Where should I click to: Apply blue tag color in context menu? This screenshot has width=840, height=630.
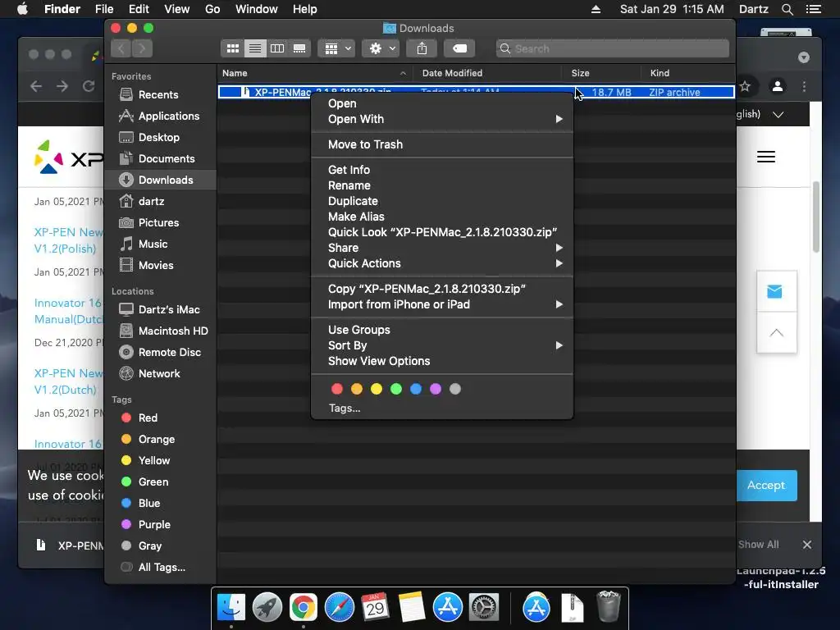pos(416,389)
